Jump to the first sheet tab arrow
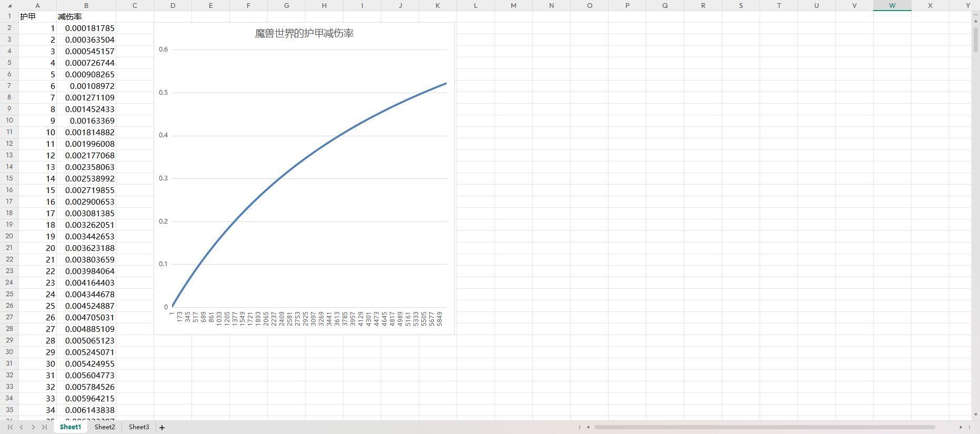The image size is (980, 434). point(10,427)
